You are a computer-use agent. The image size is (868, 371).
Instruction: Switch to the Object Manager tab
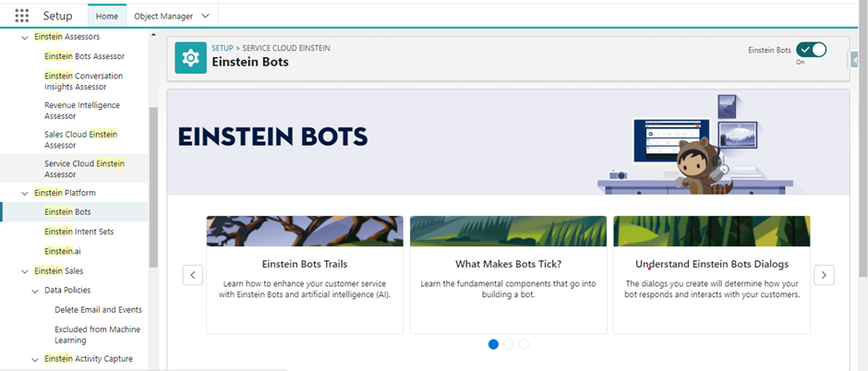click(x=163, y=16)
